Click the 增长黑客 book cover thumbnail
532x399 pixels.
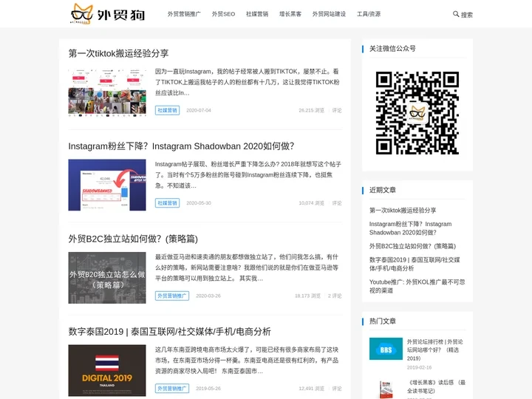386,389
